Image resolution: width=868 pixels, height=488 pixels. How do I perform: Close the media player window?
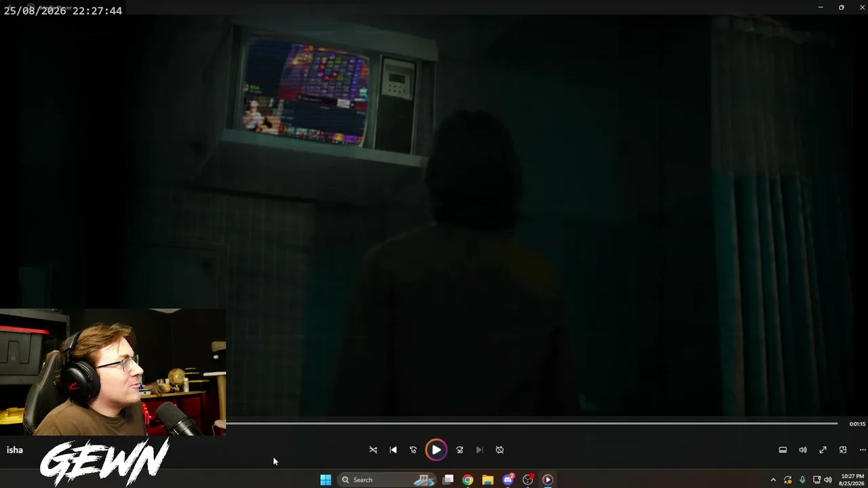[x=861, y=7]
